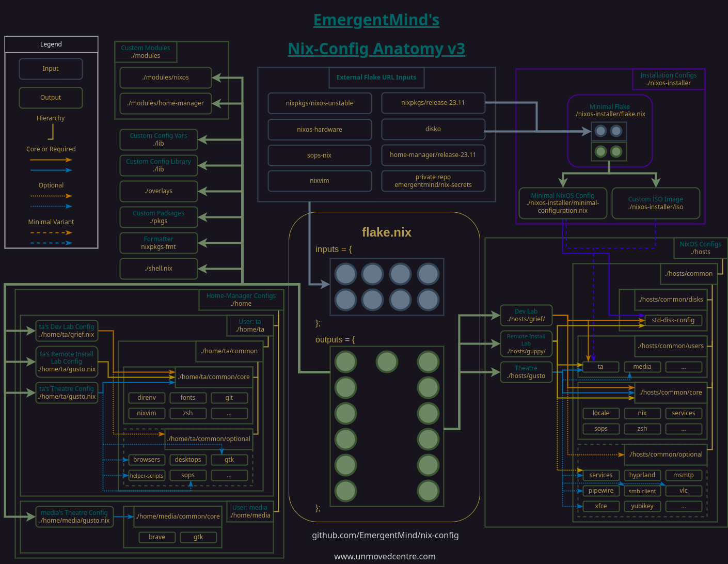This screenshot has height=564, width=728.
Task: Click the locale box
Action: (601, 413)
